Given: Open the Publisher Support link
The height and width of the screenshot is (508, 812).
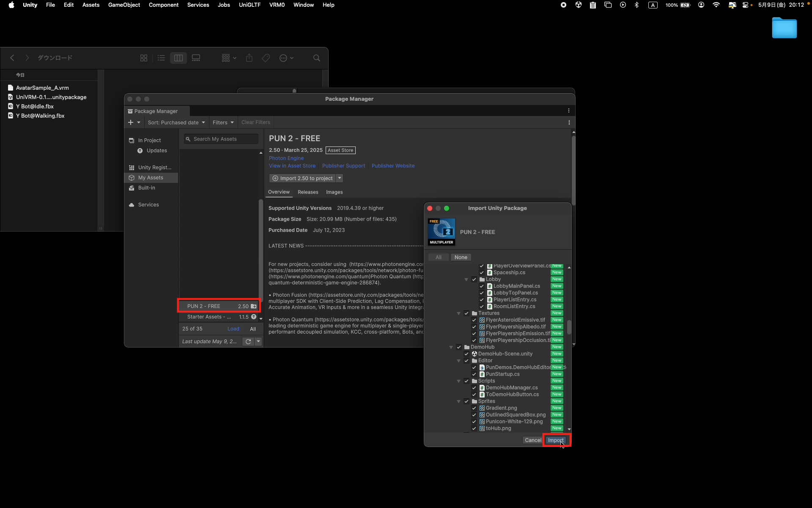Looking at the screenshot, I should (343, 166).
